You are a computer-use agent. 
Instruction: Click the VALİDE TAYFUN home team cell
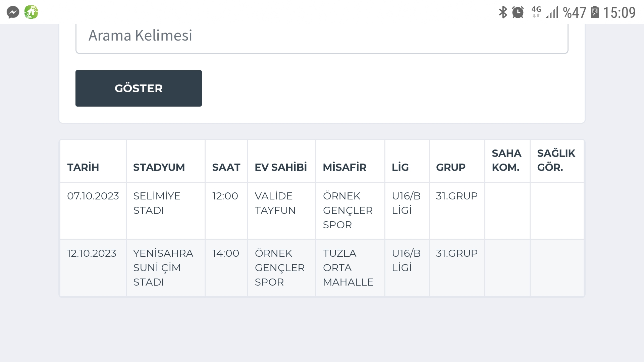(282, 210)
